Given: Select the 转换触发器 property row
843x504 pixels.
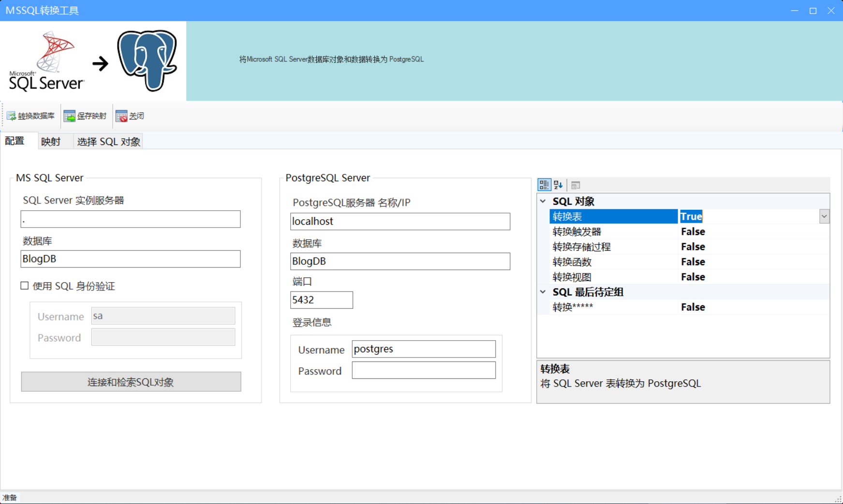Looking at the screenshot, I should (x=690, y=231).
